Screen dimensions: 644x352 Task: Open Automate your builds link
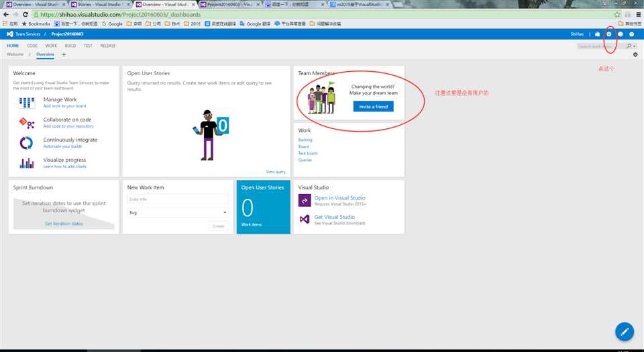[x=62, y=146]
